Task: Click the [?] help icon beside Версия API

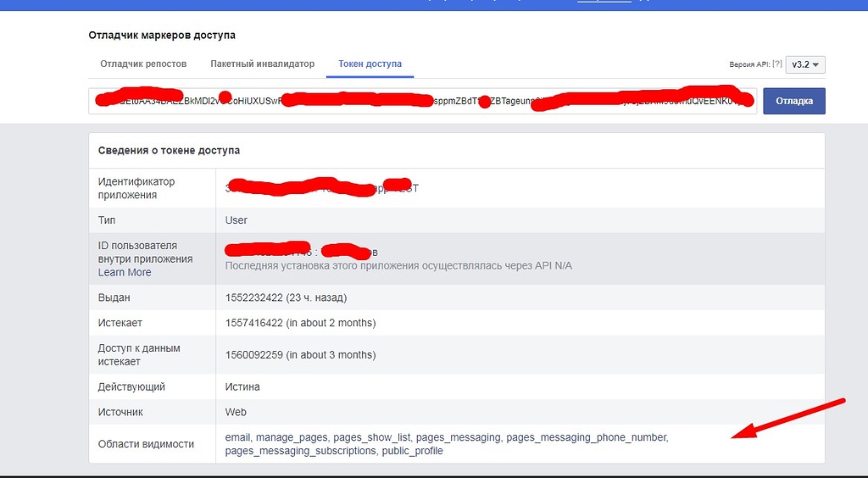Action: click(776, 64)
